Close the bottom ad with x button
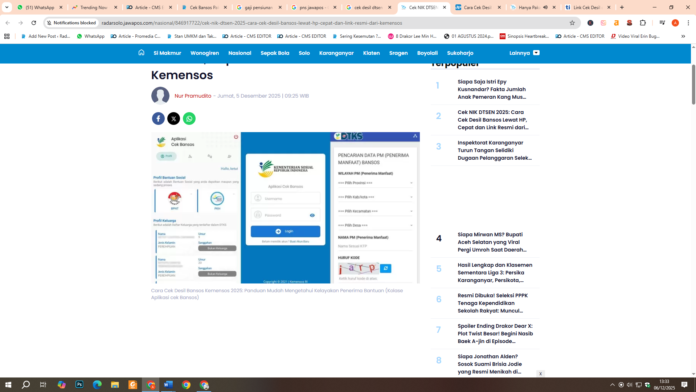Image resolution: width=696 pixels, height=392 pixels. tap(540, 374)
